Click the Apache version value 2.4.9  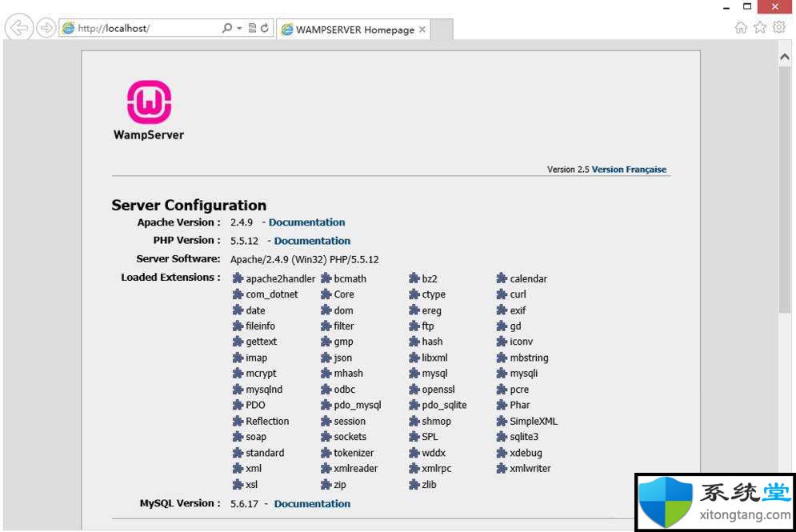pyautogui.click(x=241, y=222)
